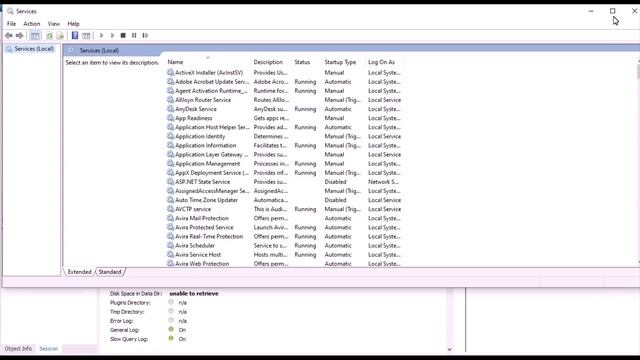Viewport: 640px width, 360px height.
Task: Select the AppX Deployment Service name
Action: (x=212, y=173)
